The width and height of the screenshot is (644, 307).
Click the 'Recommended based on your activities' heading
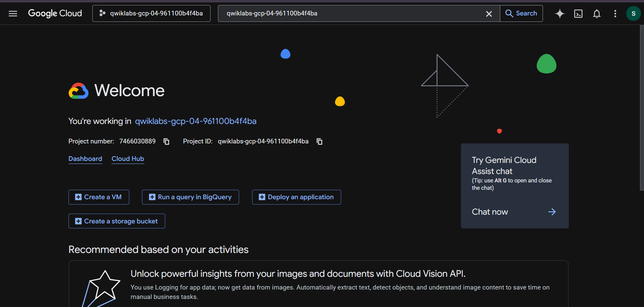(x=158, y=250)
